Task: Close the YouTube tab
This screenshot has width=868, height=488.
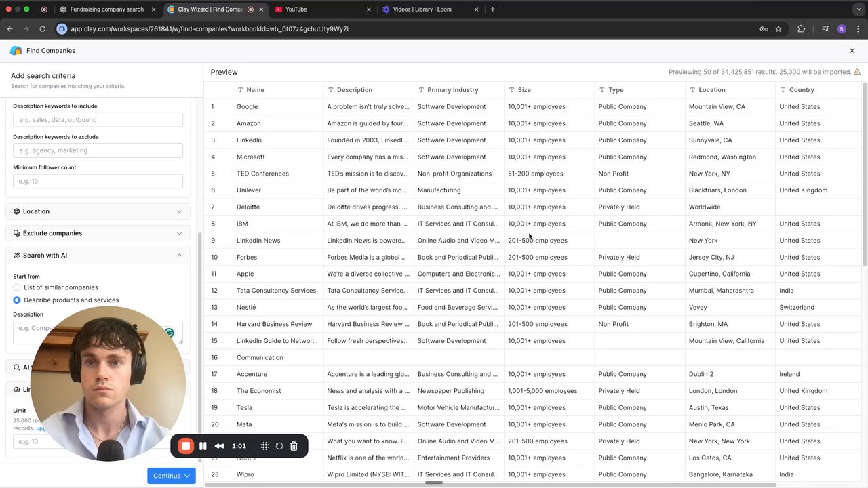Action: [369, 9]
